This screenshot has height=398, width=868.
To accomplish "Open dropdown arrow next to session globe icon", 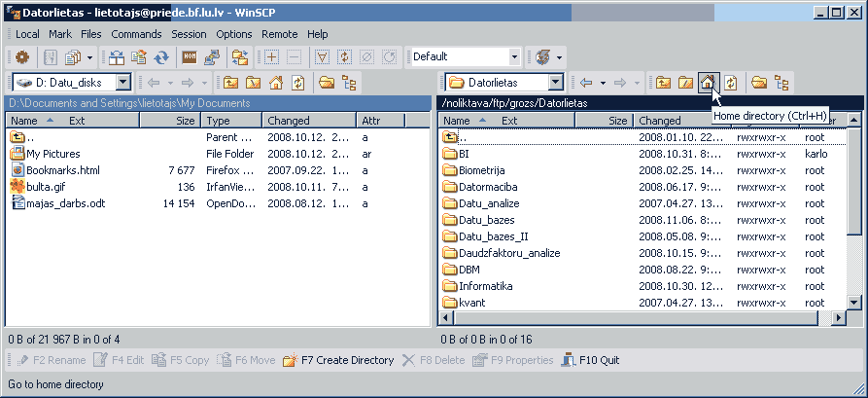I will coord(559,56).
